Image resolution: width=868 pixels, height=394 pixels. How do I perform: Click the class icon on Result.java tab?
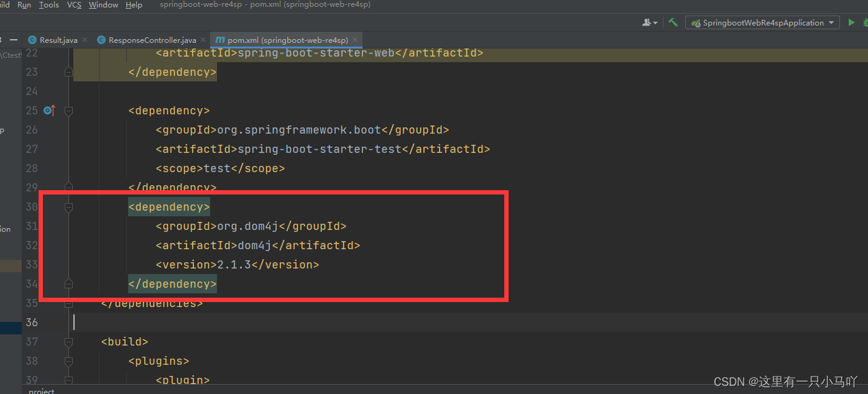coord(32,40)
